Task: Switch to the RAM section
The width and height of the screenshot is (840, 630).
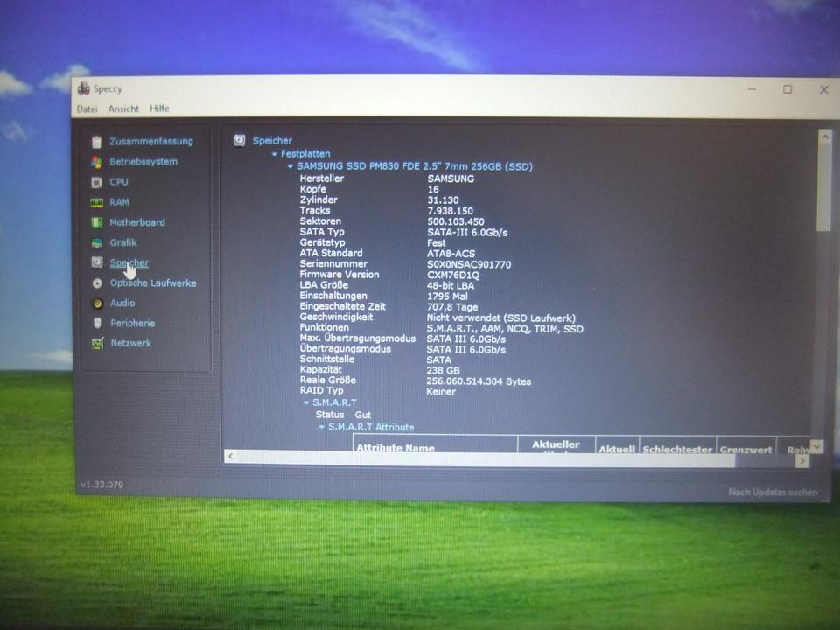Action: (119, 202)
